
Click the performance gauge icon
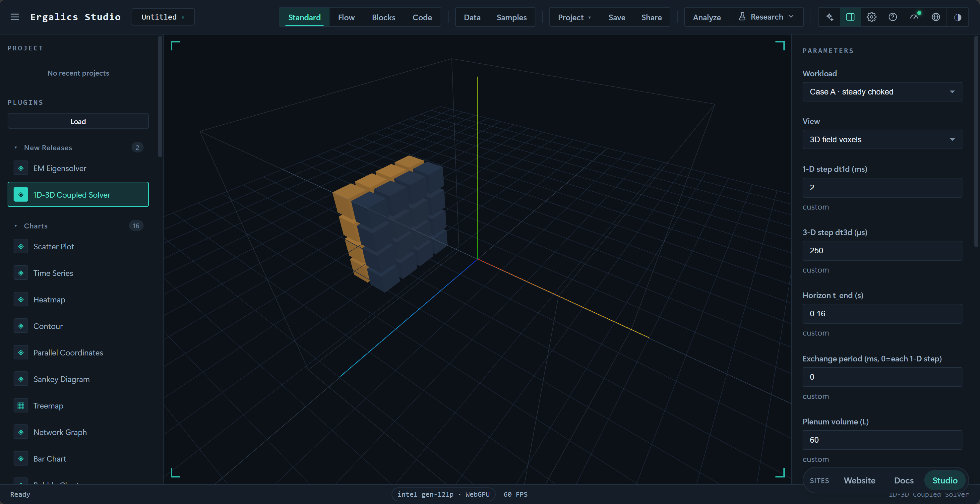pyautogui.click(x=914, y=17)
